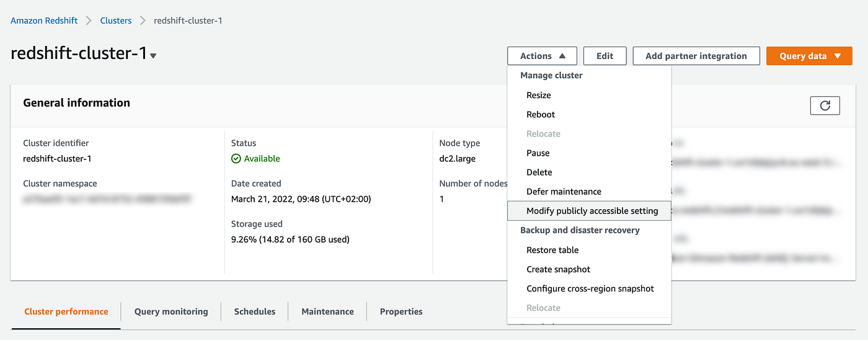868x340 pixels.
Task: Open the Query data dropdown
Action: pos(810,56)
